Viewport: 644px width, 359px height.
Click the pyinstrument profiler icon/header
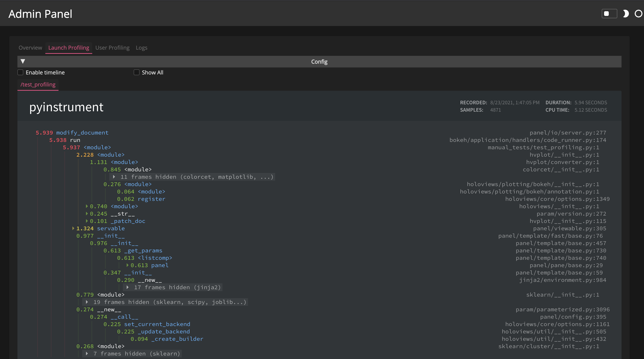coord(67,107)
